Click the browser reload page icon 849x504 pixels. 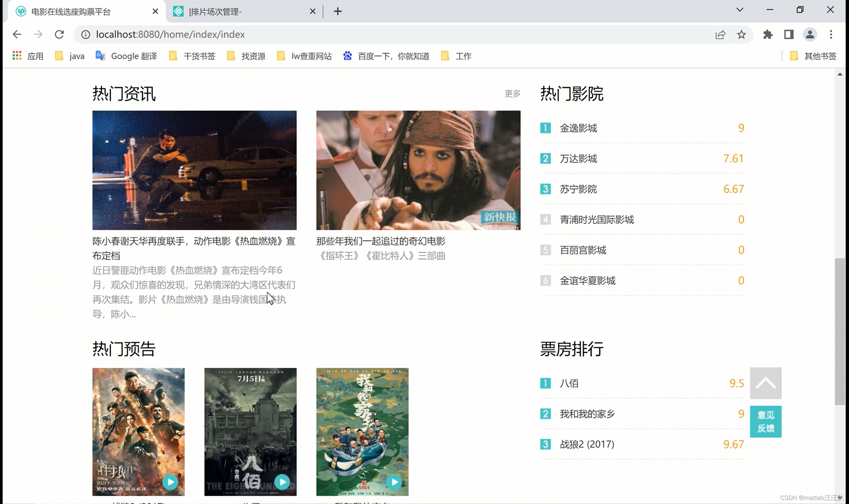[x=59, y=34]
